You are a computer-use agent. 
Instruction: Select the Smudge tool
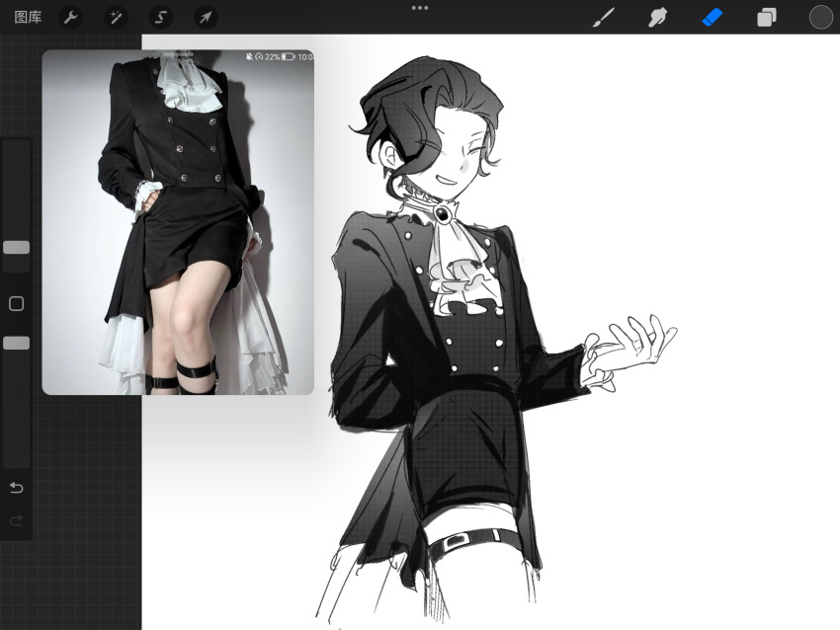(658, 17)
